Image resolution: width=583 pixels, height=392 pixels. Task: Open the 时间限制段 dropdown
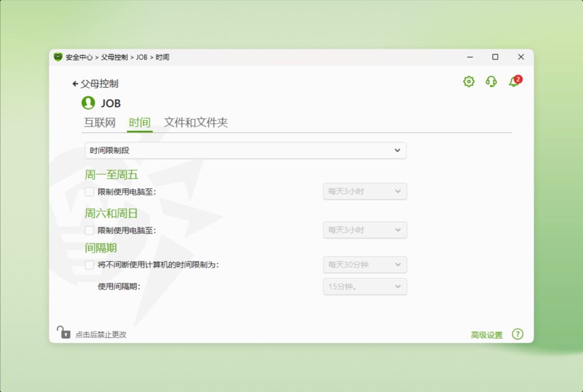[244, 150]
